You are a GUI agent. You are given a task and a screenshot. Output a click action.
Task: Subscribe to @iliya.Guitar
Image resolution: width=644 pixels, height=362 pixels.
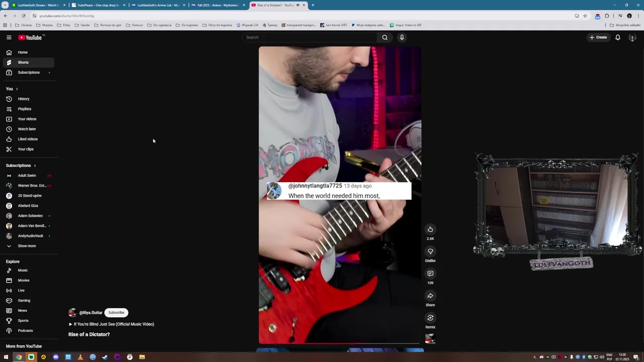coord(116,313)
